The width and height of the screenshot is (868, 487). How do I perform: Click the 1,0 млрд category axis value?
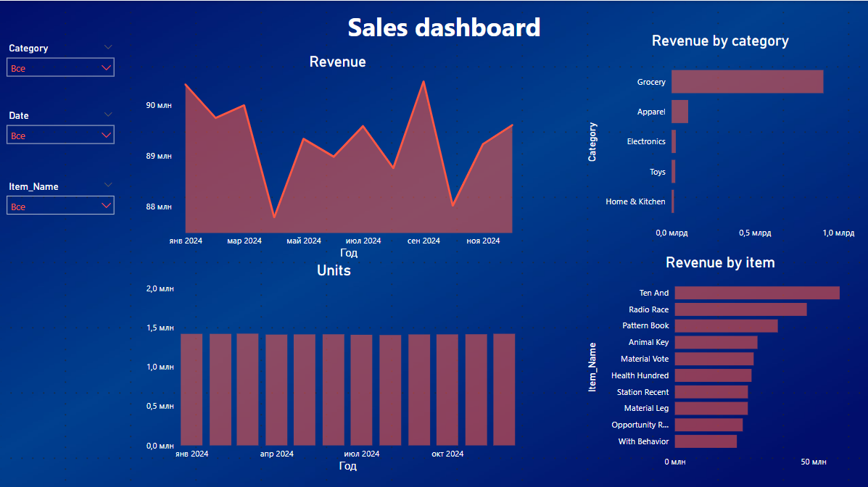(x=838, y=233)
